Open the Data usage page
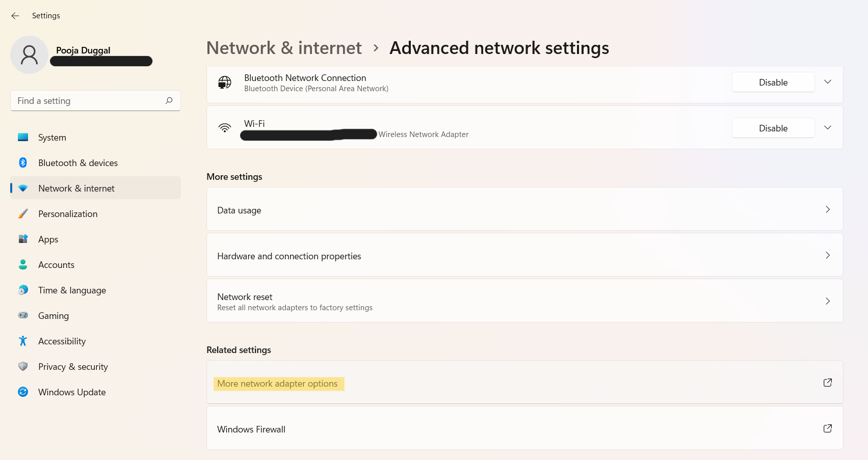Screen dimensions: 868x460 [524, 209]
